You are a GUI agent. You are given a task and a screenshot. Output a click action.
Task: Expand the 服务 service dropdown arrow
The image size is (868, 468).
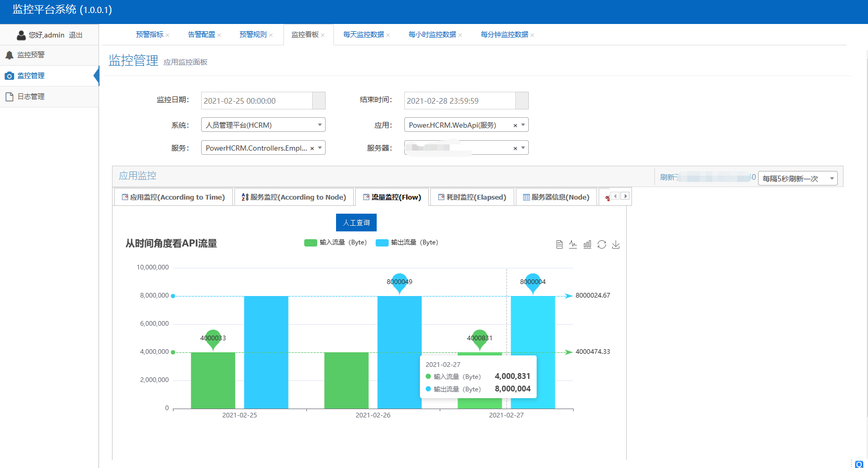(320, 148)
